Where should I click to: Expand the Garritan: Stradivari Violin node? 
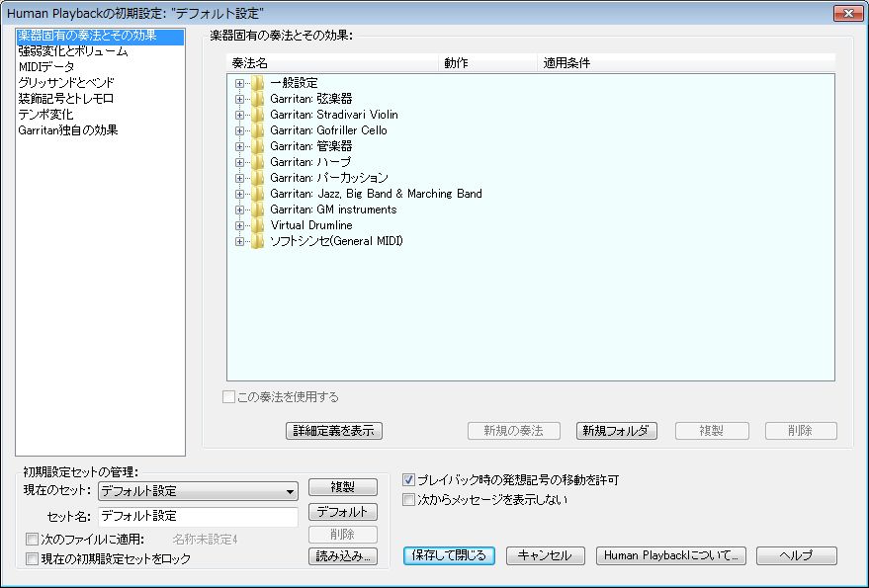click(239, 116)
